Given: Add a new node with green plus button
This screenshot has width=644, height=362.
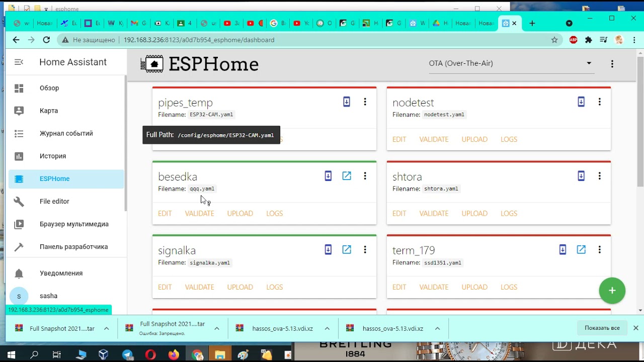Looking at the screenshot, I should tap(612, 291).
